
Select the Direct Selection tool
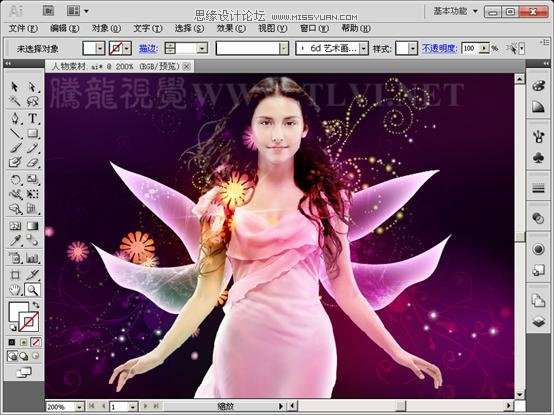32,87
